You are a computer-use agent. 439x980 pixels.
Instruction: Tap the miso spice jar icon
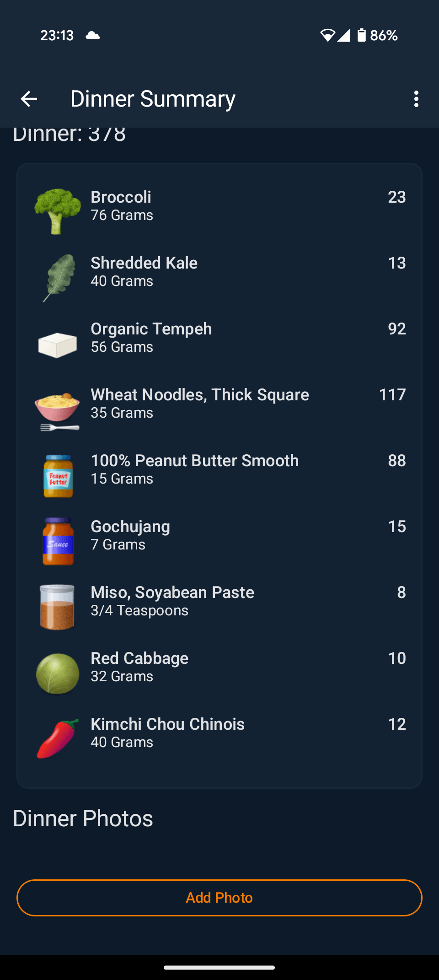[57, 607]
